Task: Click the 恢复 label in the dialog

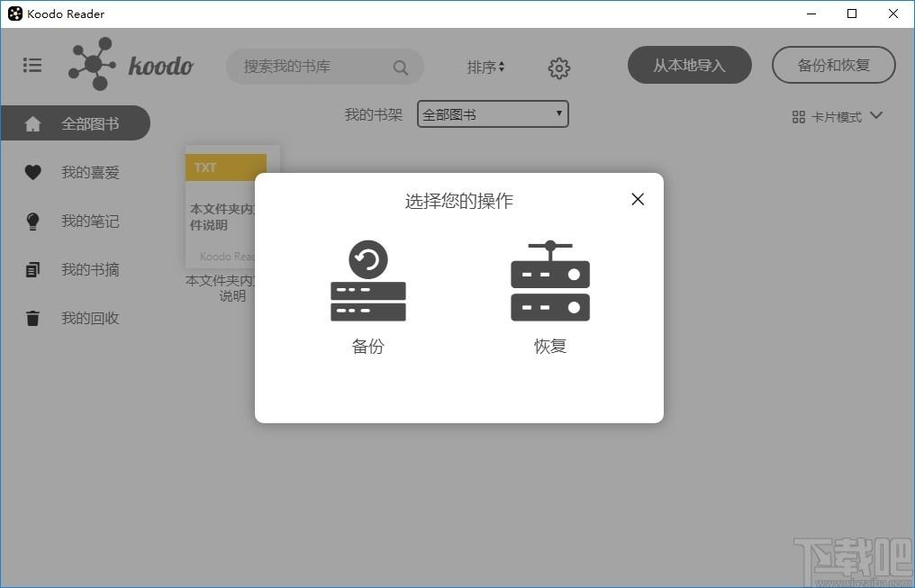Action: coord(550,347)
